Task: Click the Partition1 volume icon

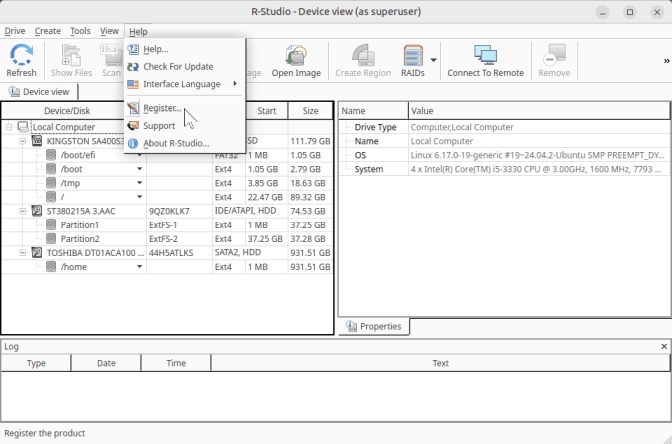Action: point(51,225)
